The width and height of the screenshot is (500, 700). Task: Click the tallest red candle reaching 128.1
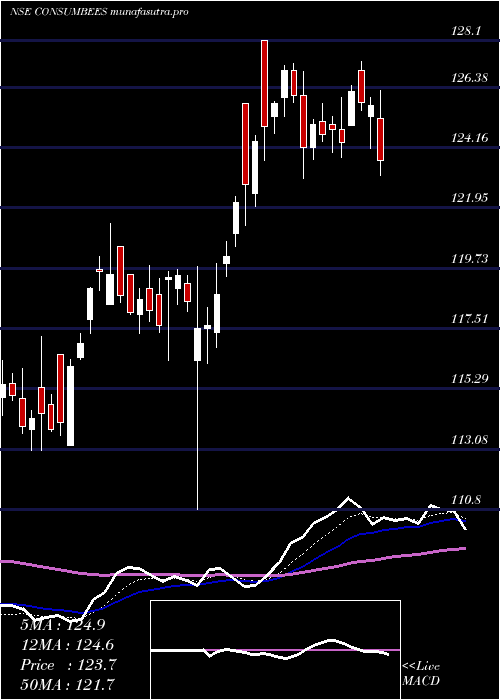point(264,83)
